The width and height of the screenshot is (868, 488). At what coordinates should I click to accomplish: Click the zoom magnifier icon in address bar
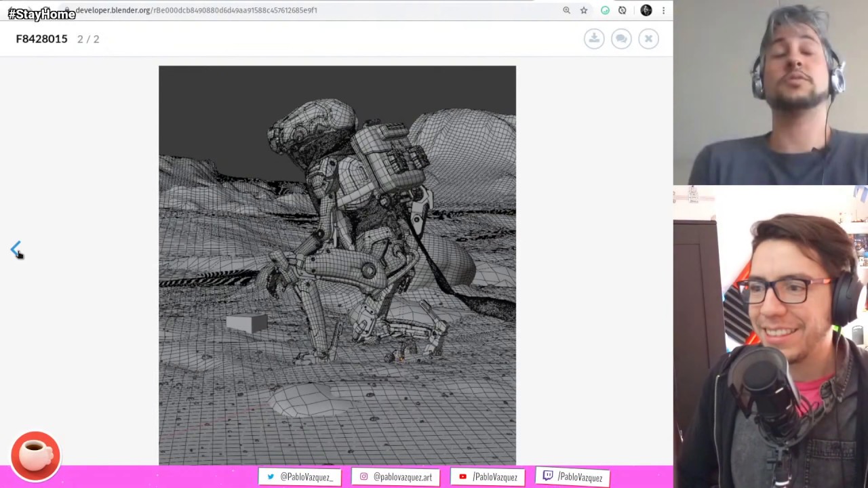pos(566,10)
